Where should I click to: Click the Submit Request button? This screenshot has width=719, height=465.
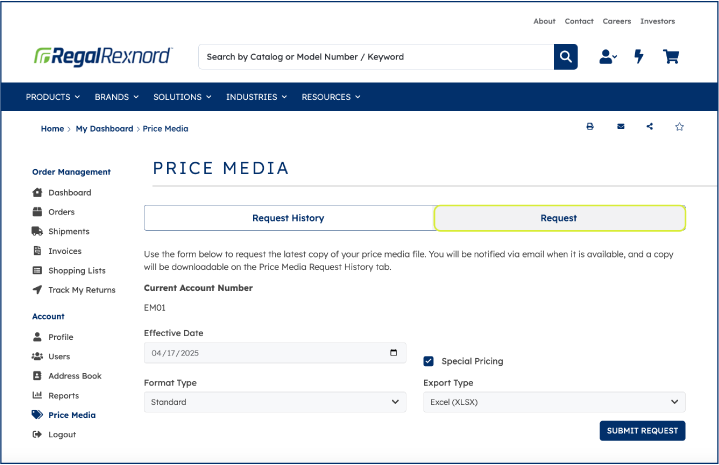click(x=642, y=431)
